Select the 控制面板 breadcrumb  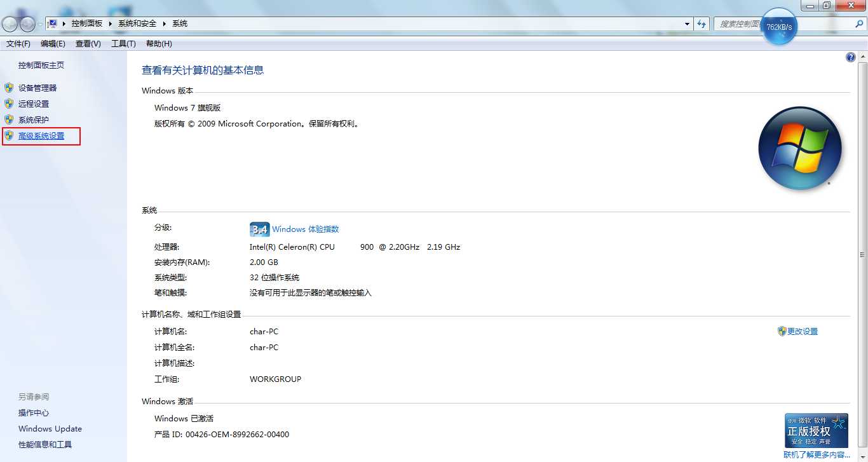(87, 24)
